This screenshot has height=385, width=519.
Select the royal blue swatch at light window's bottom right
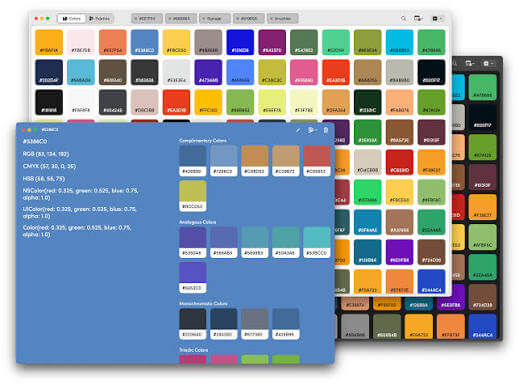click(x=431, y=282)
